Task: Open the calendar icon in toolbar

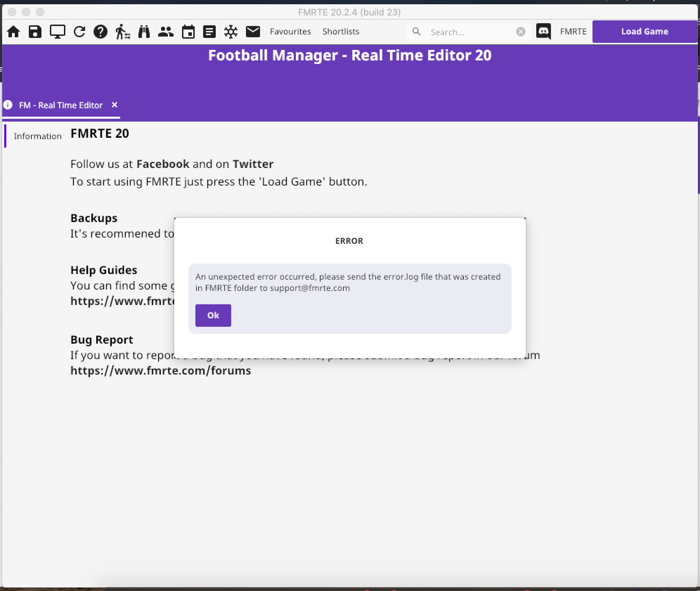Action: [x=188, y=32]
